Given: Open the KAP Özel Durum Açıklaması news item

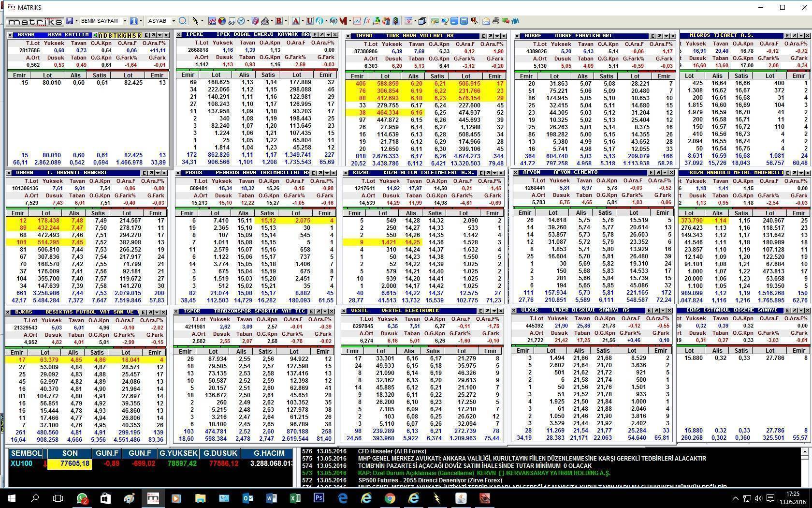Looking at the screenshot, I should [x=483, y=473].
